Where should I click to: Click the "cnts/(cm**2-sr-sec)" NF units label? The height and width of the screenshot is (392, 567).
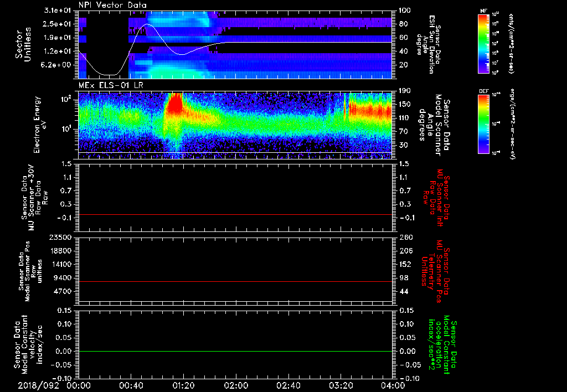[x=511, y=44]
